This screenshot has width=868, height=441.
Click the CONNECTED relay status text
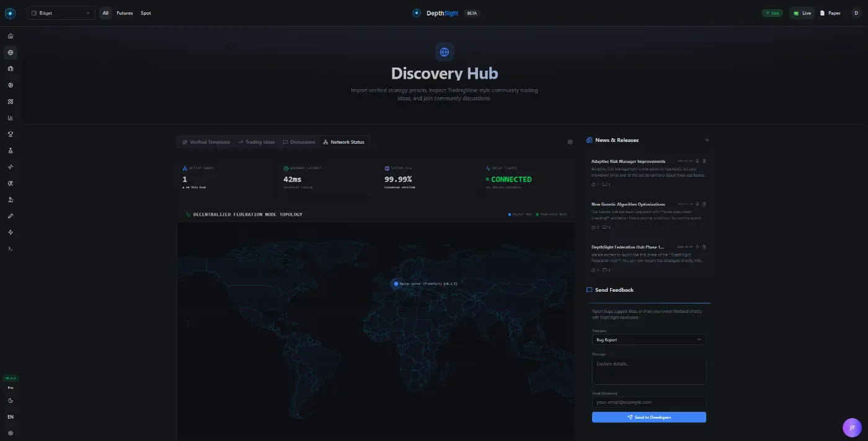(x=511, y=180)
